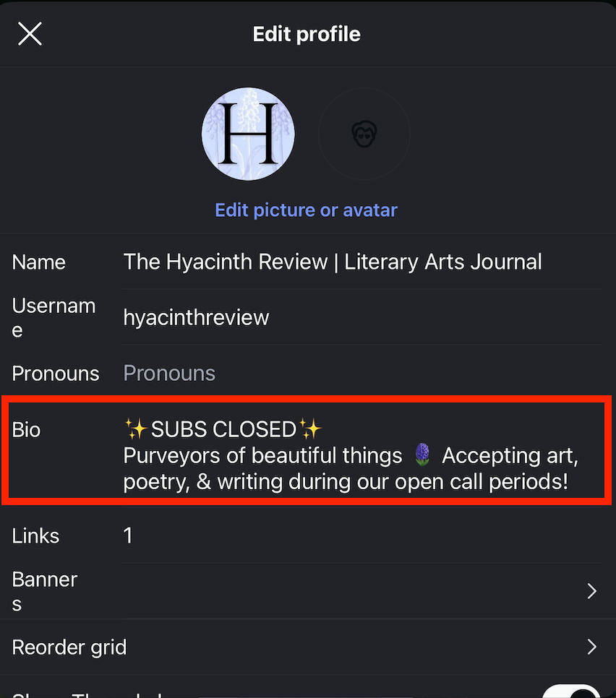The image size is (616, 698).
Task: Edit the Bio text starting SUBS CLOSED
Action: coord(351,455)
